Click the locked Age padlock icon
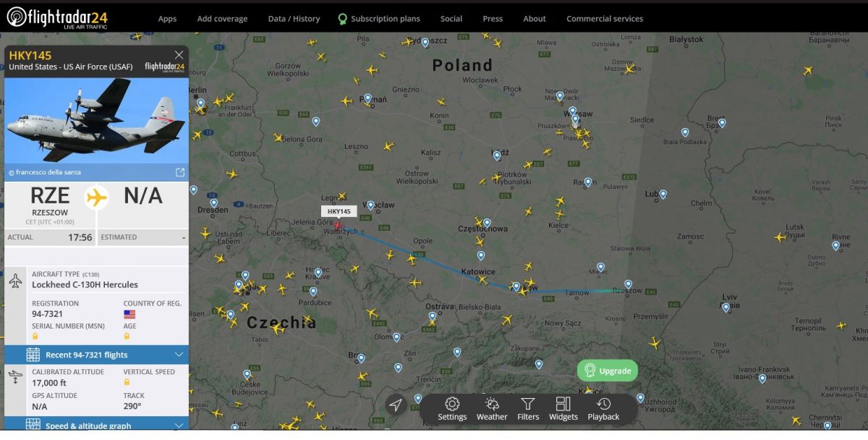 click(127, 337)
